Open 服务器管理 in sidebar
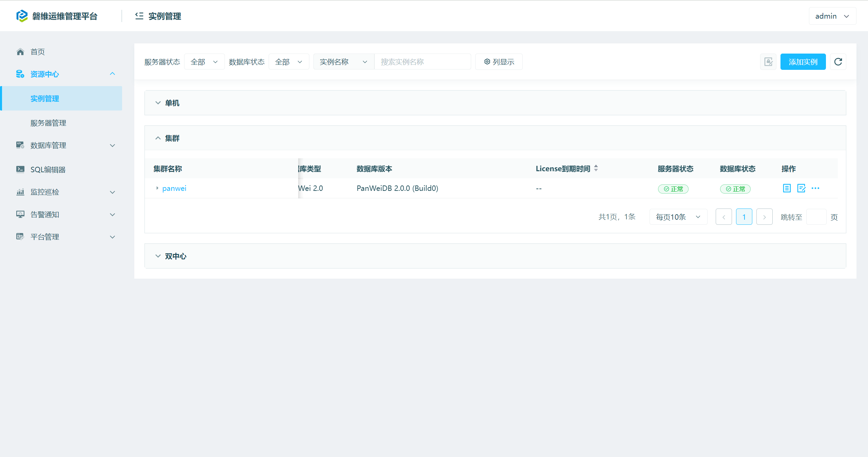Image resolution: width=868 pixels, height=457 pixels. (48, 123)
